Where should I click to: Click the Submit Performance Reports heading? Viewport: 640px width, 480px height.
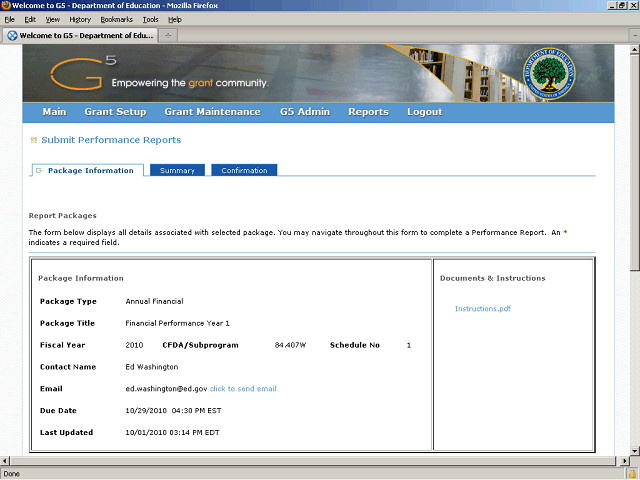pyautogui.click(x=111, y=140)
